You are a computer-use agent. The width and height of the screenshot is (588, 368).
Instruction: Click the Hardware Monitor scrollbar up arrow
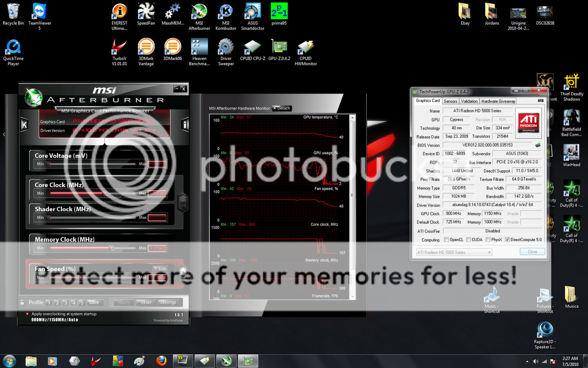tap(352, 117)
